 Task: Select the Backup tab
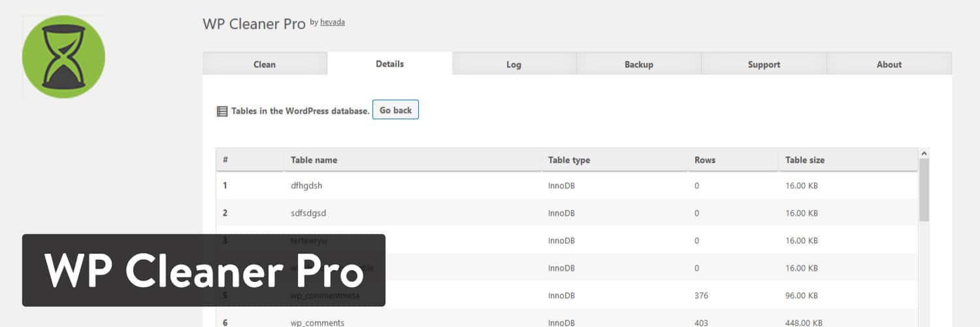point(639,64)
